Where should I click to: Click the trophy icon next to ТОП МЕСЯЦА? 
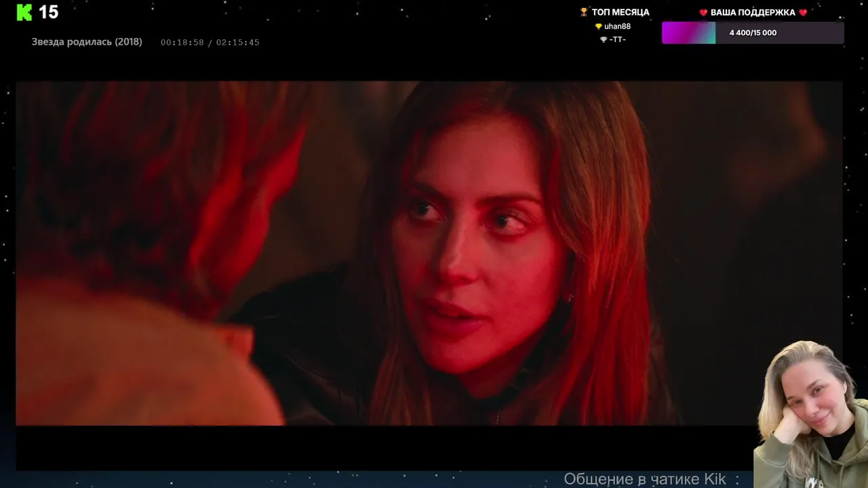click(584, 12)
